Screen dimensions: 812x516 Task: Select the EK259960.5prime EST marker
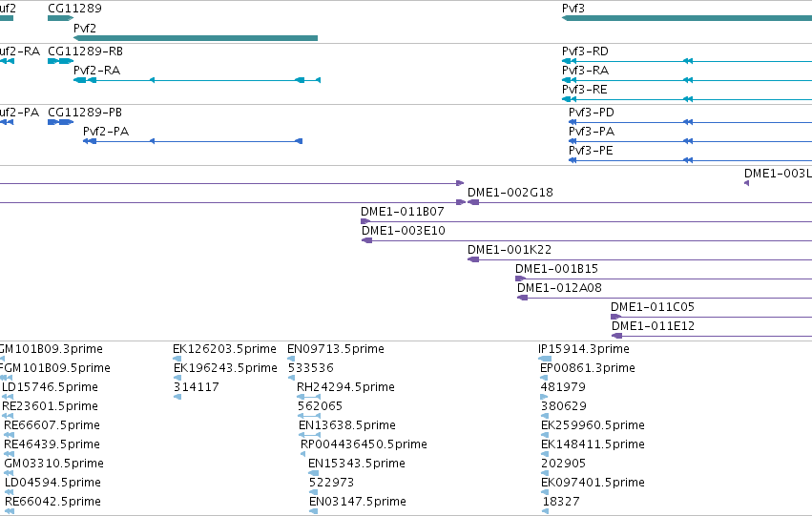[x=545, y=435]
